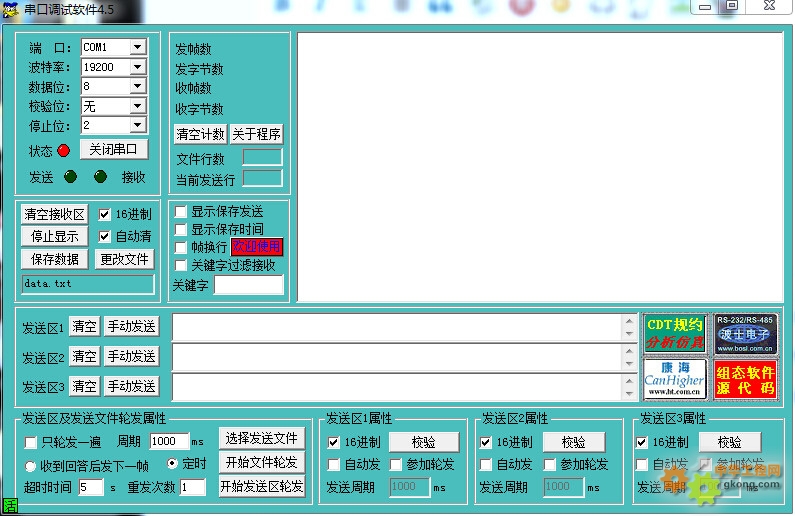Toggle 16进制 in 发送区1属性
The image size is (795, 516).
click(333, 442)
